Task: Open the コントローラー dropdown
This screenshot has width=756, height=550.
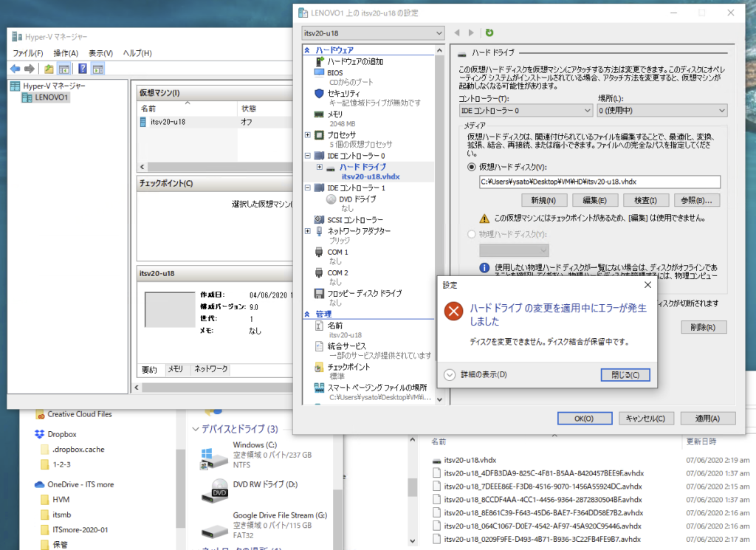Action: 525,110
